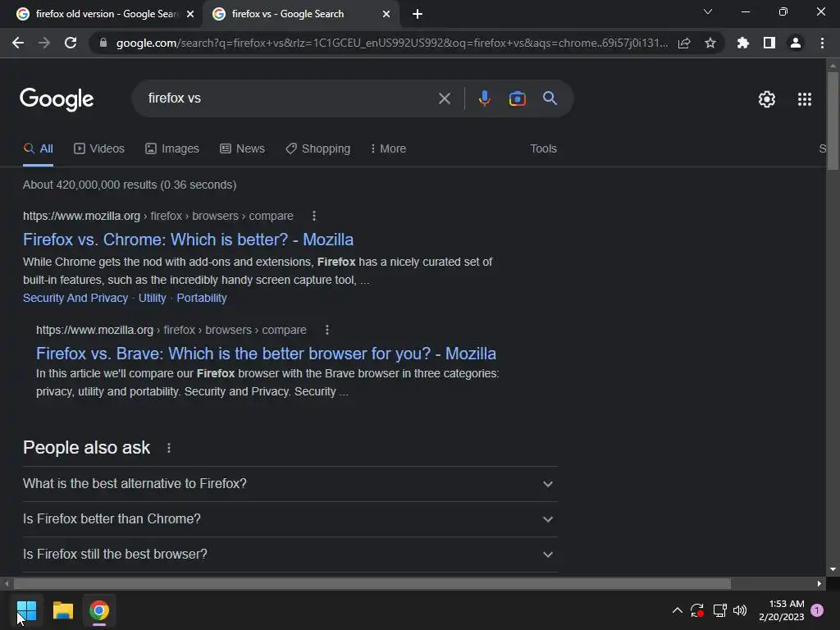Open 'Firefox vs. Chrome: Which is better?' result
Viewport: 840px width, 630px height.
click(188, 240)
